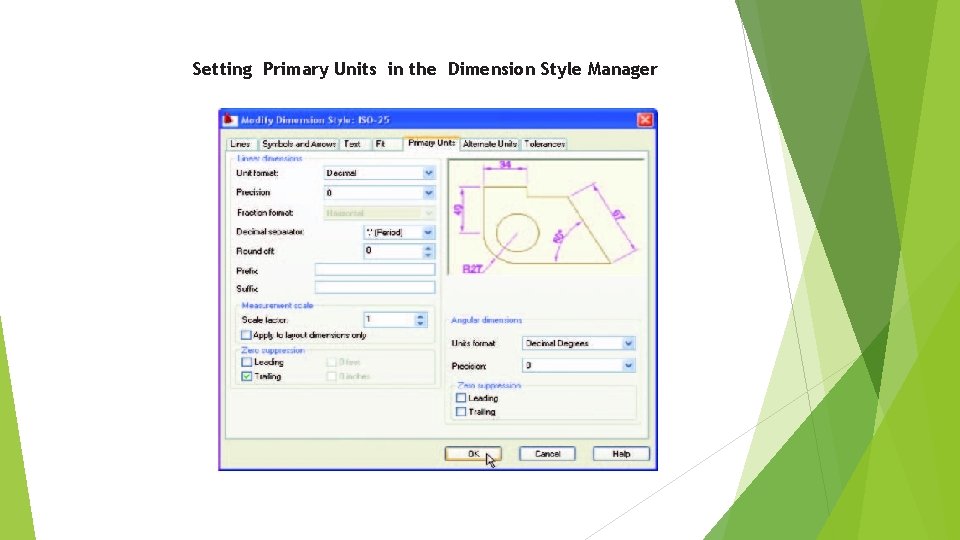Click the Scale factor value field
This screenshot has height=540, width=960.
tap(388, 319)
